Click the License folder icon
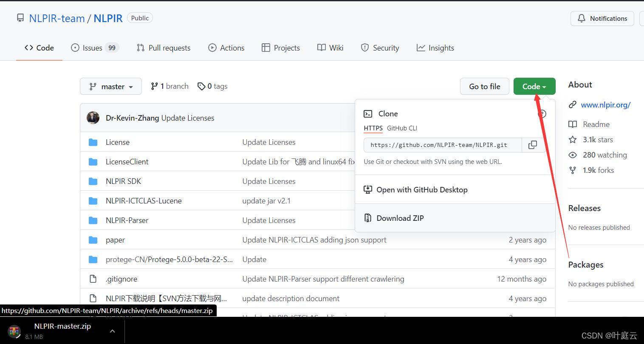 coord(93,142)
